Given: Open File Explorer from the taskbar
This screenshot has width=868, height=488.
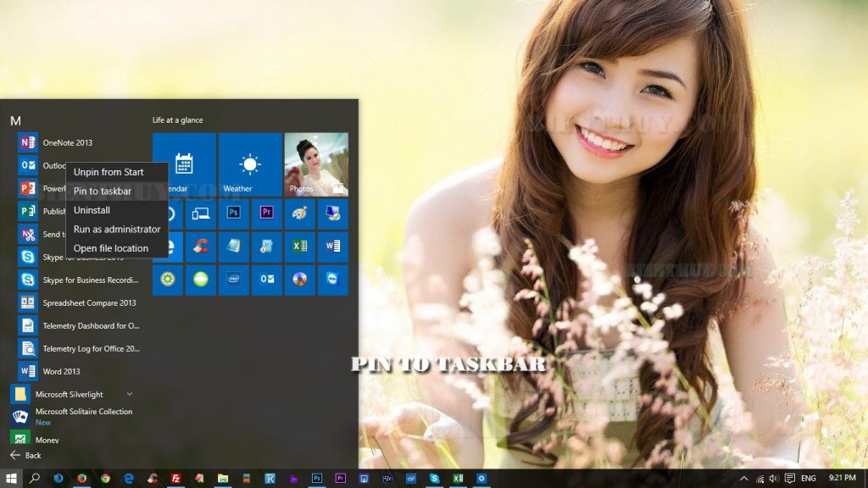Looking at the screenshot, I should pos(223,479).
